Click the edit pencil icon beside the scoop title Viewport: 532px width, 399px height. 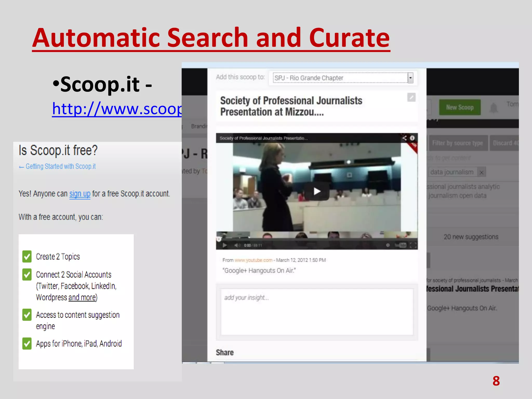point(411,97)
